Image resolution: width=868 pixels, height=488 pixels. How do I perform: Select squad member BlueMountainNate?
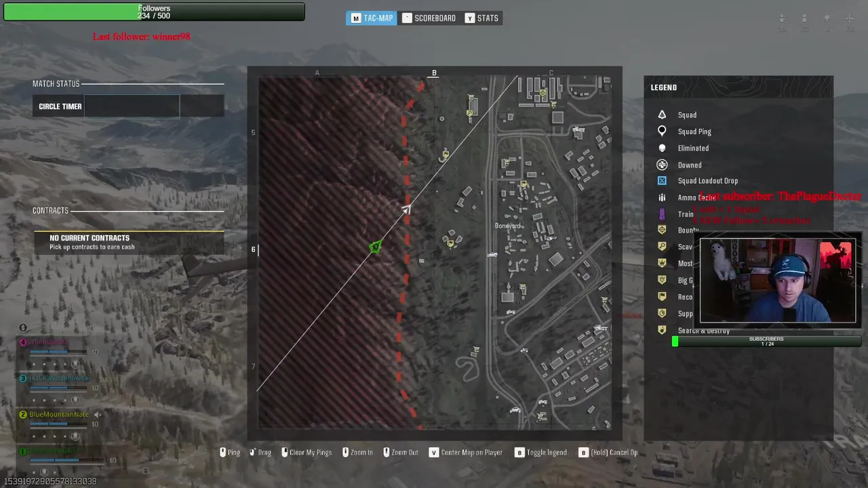(x=59, y=415)
